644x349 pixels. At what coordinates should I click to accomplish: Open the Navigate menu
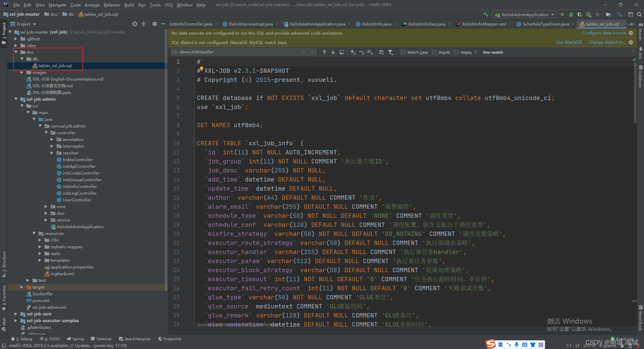coord(57,5)
